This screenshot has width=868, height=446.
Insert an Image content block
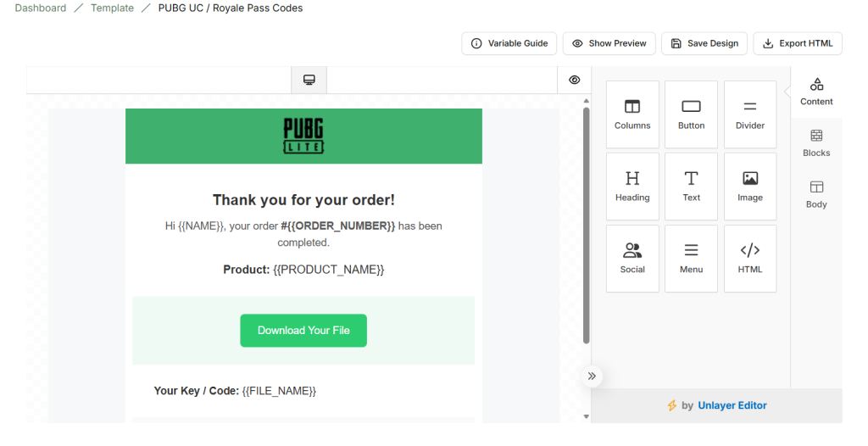tap(749, 187)
